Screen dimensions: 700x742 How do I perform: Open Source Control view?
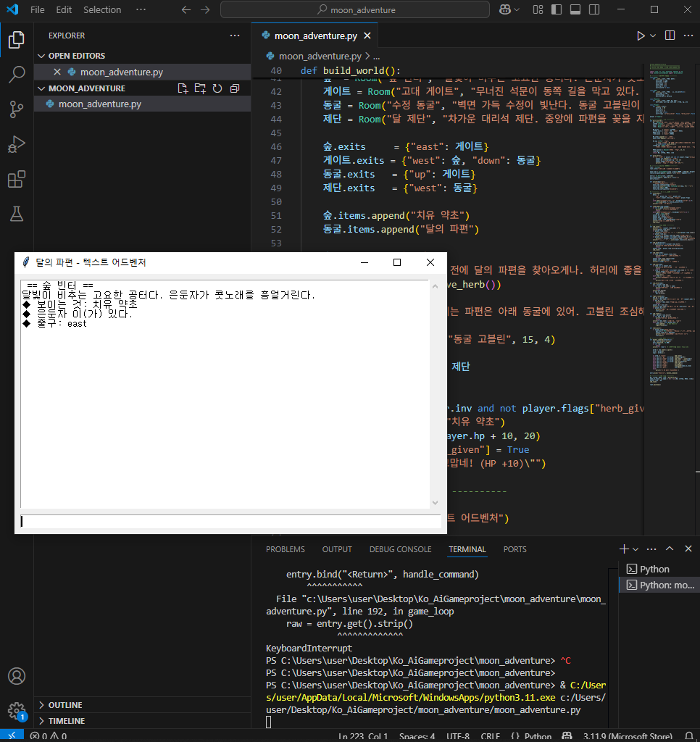[17, 109]
